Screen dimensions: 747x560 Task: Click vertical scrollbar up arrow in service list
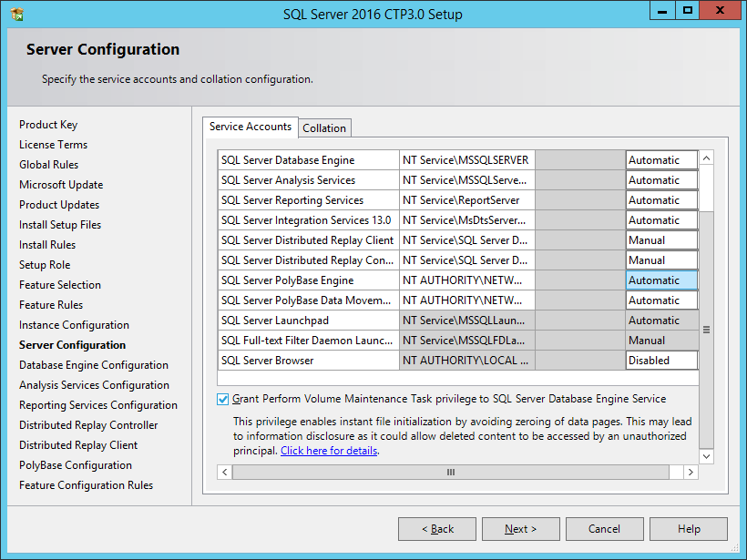[x=706, y=158]
